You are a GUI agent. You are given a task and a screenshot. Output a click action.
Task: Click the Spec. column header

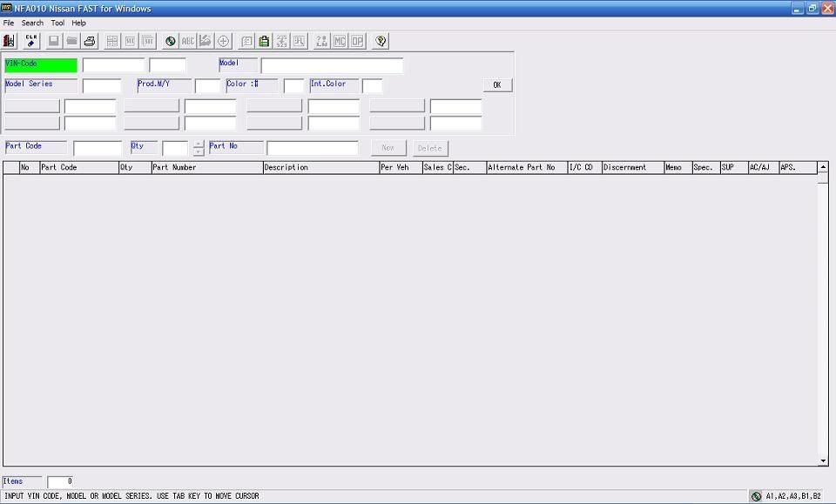click(x=706, y=167)
